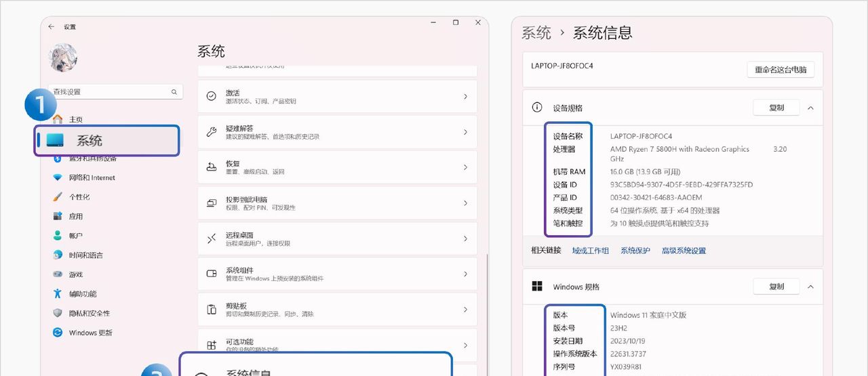The image size is (868, 376).
Task: Copy device specs with 复制 button
Action: [x=776, y=108]
